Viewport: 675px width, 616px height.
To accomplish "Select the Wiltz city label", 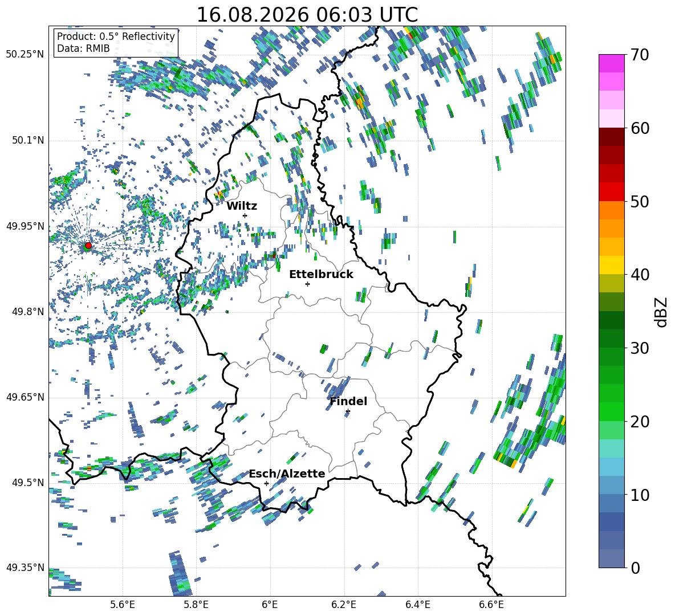I will click(x=242, y=206).
